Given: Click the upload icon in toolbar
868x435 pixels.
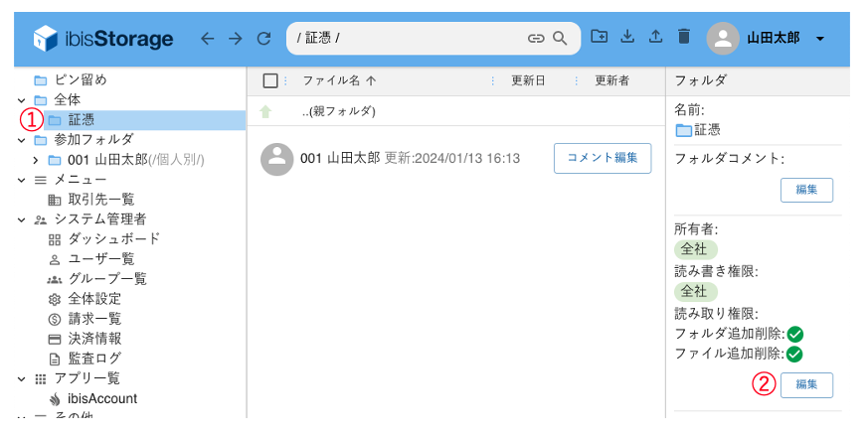Looking at the screenshot, I should pos(655,37).
